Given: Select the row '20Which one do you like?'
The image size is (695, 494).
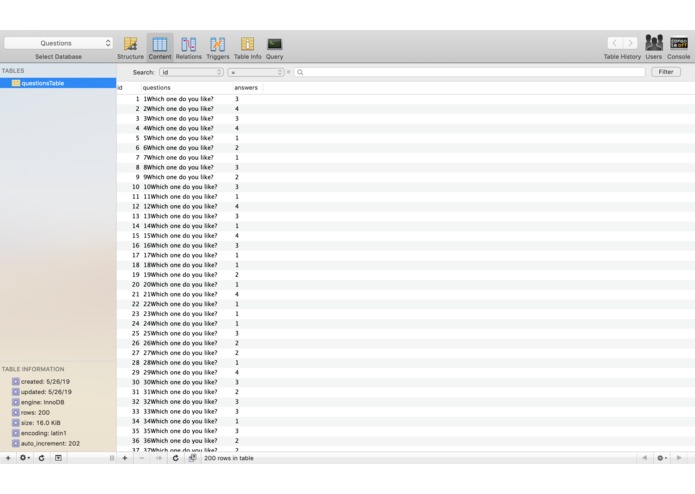Looking at the screenshot, I should pyautogui.click(x=406, y=284).
